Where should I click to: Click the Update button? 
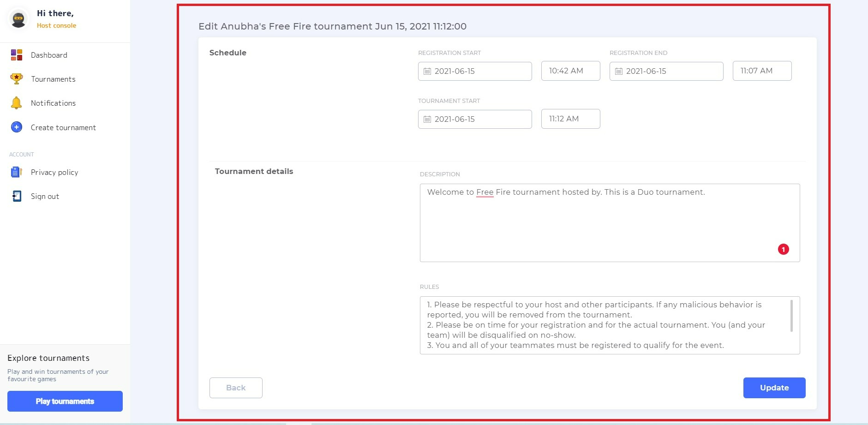tap(774, 388)
